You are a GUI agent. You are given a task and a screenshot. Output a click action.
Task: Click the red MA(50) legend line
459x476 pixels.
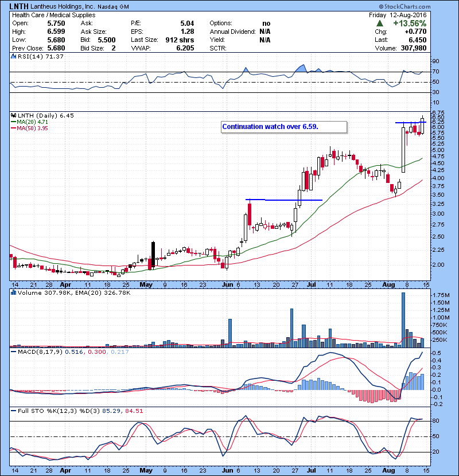coord(13,128)
